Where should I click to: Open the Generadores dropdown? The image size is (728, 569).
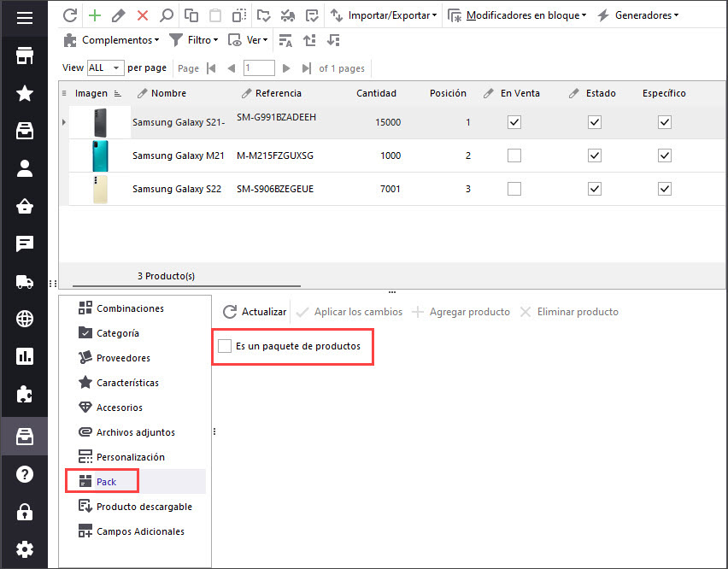637,15
